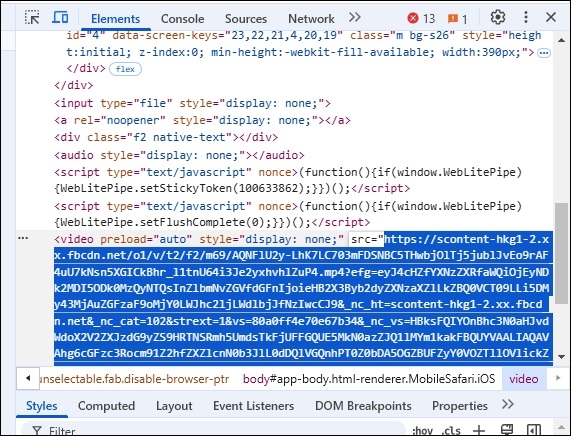
Task: Click the elements panel scrollbar thumb
Action: pos(561,254)
